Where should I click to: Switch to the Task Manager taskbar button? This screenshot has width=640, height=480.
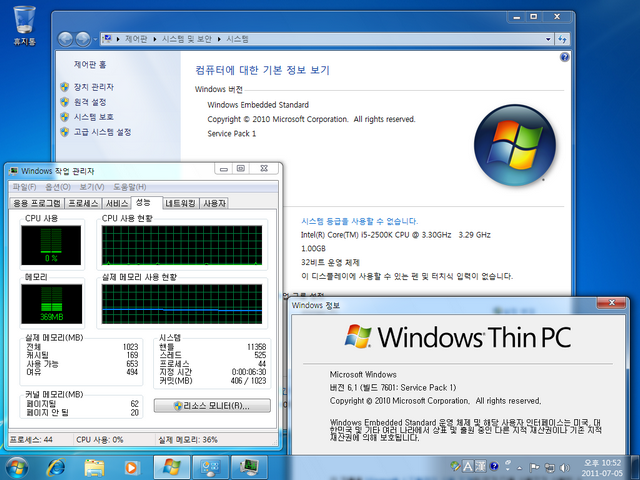coord(249,468)
